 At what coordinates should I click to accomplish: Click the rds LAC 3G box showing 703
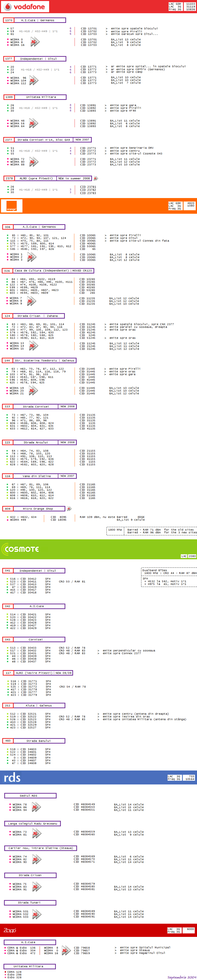click(181, 778)
